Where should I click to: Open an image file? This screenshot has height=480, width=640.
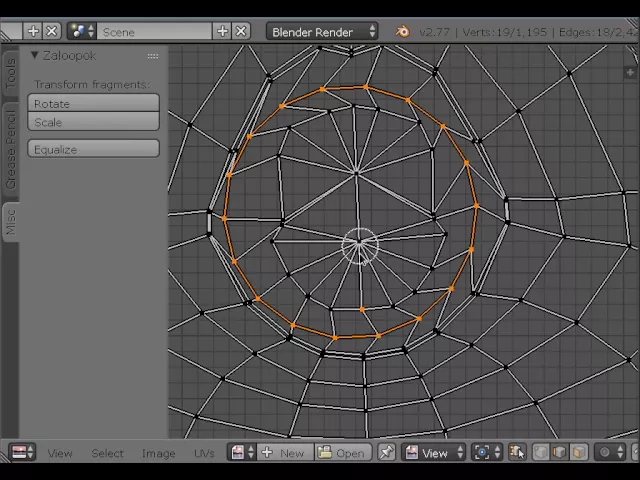(x=343, y=452)
